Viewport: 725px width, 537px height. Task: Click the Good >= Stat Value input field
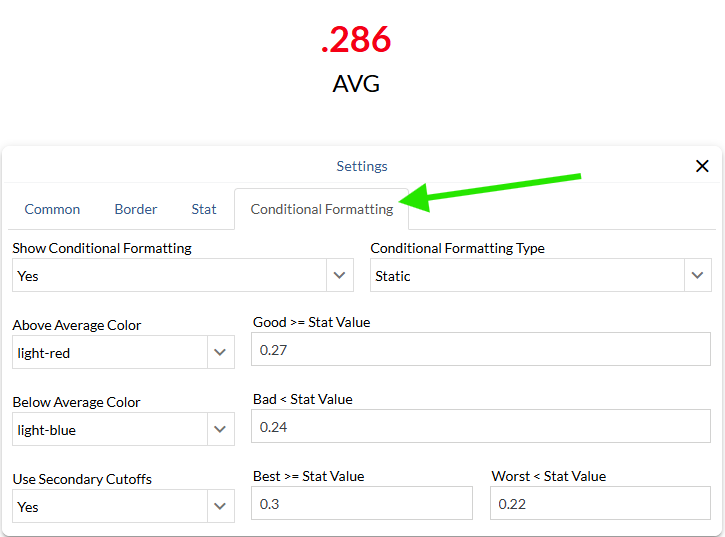(x=481, y=349)
